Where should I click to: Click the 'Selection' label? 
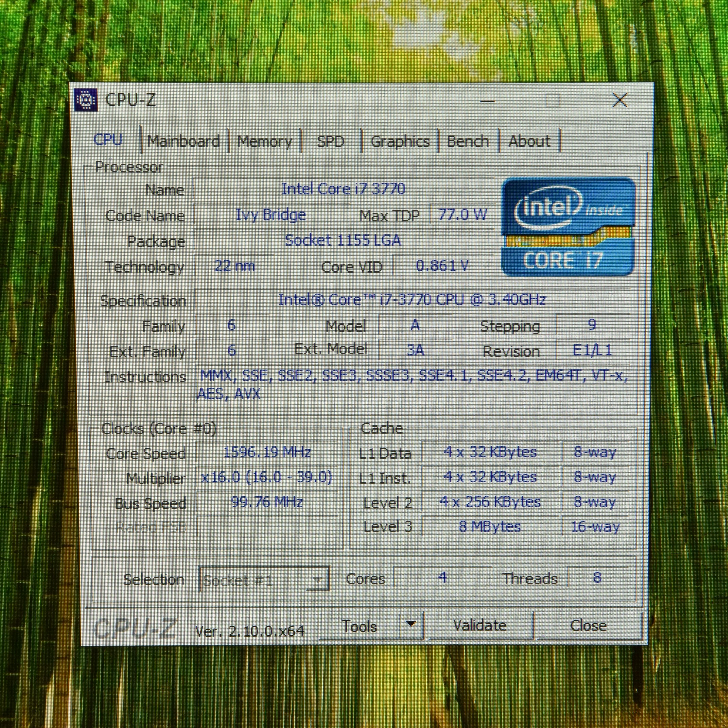pyautogui.click(x=154, y=580)
